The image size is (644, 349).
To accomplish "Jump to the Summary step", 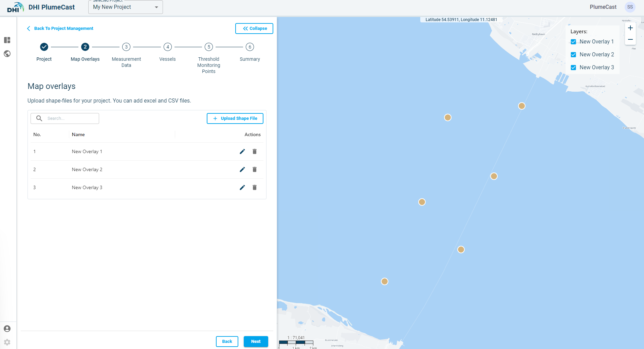I will point(250,47).
